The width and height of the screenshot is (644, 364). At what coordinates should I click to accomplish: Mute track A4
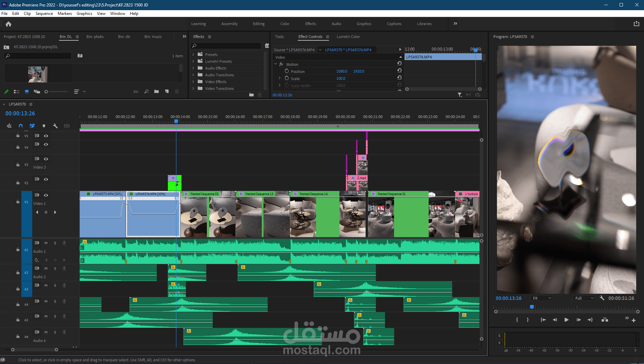coord(46,301)
